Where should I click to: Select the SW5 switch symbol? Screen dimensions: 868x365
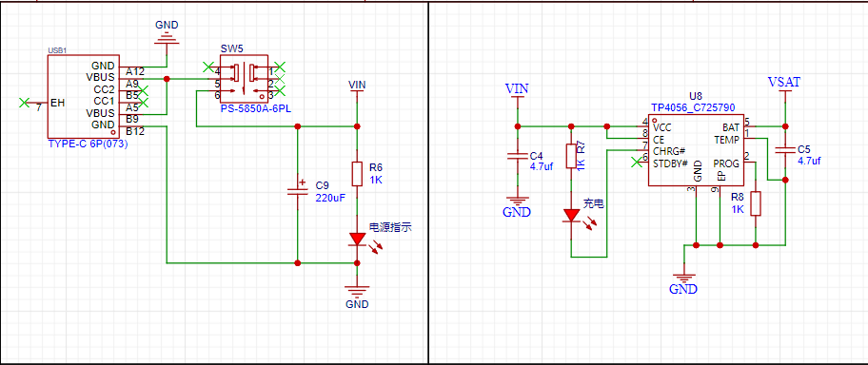coord(244,79)
